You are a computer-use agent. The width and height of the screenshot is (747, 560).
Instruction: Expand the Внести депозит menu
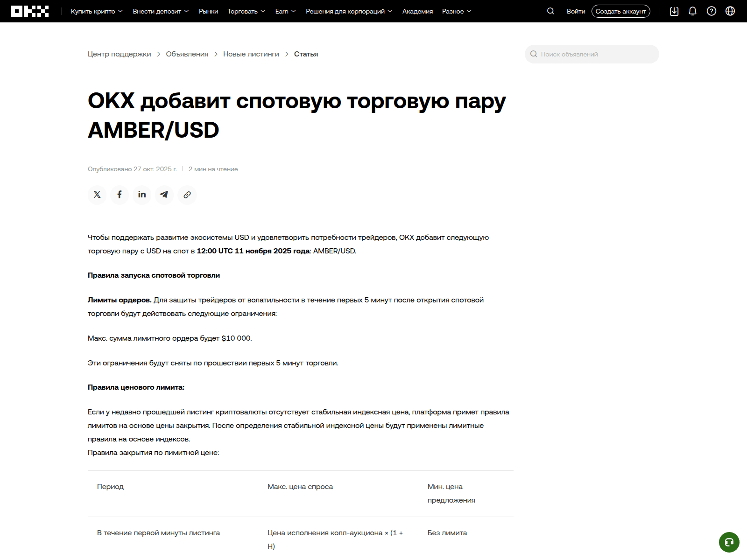pyautogui.click(x=161, y=11)
